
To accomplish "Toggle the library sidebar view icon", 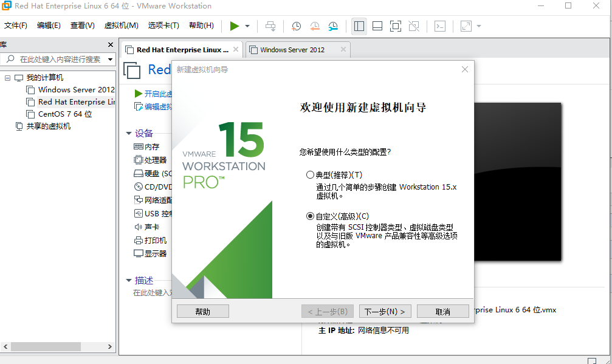I will [x=359, y=26].
